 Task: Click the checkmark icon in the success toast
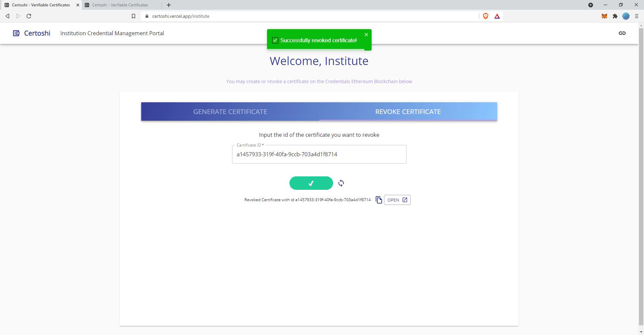275,40
